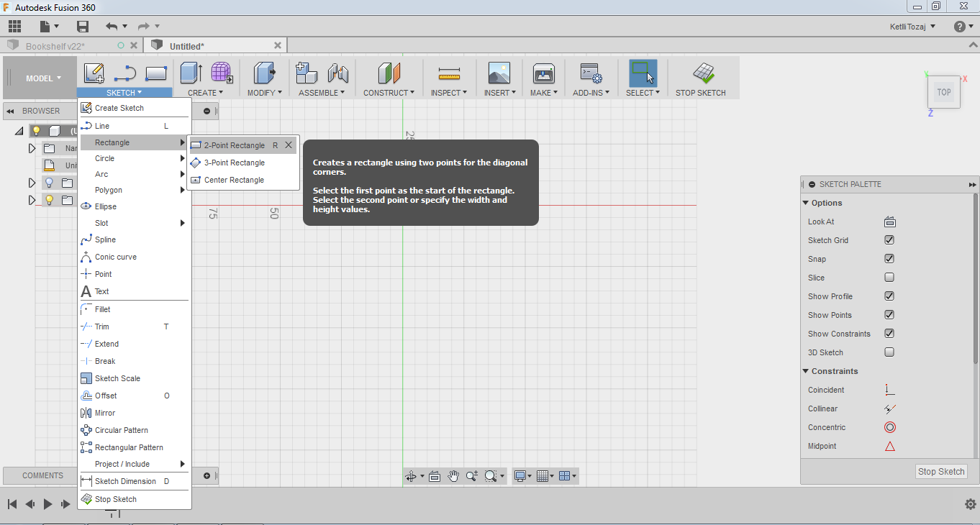Click the Create Form purple cube icon
980x525 pixels.
point(221,73)
